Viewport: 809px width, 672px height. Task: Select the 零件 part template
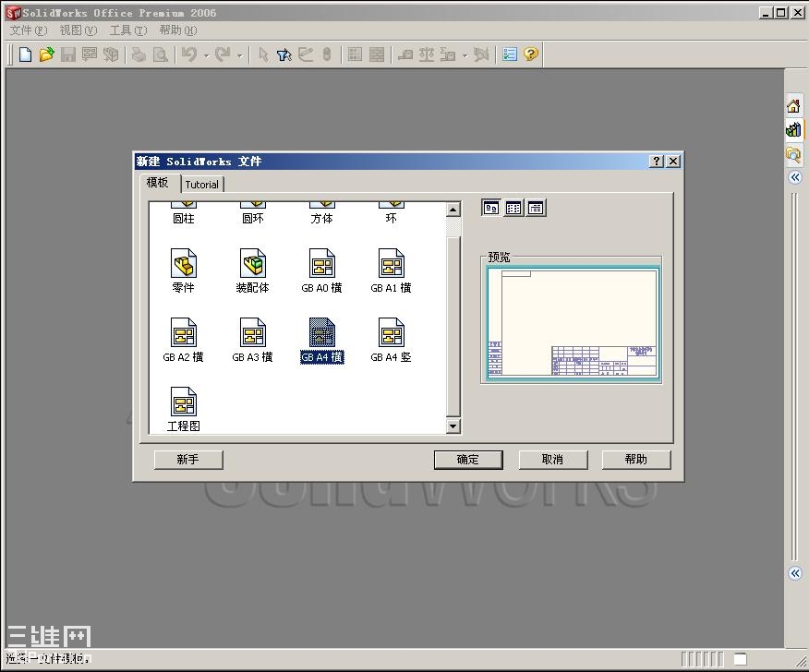[183, 270]
